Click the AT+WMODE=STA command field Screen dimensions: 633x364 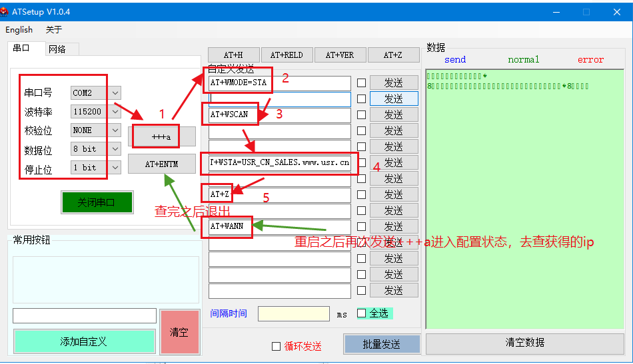pyautogui.click(x=279, y=83)
